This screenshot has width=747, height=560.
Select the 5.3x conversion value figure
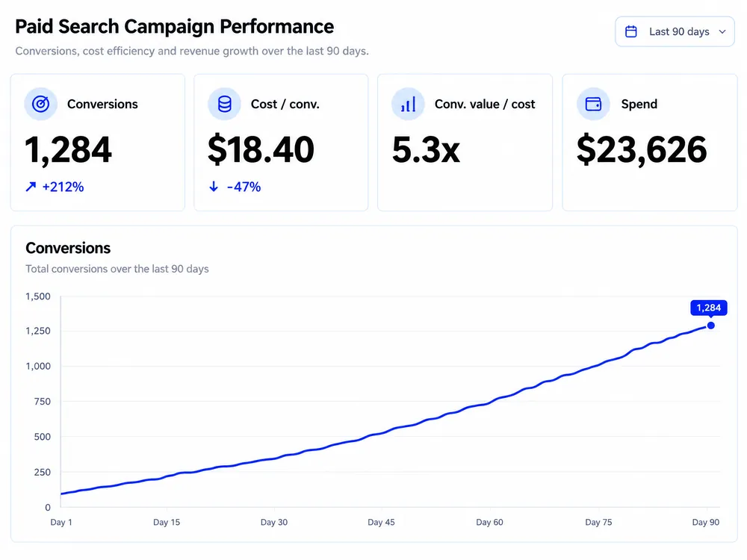click(426, 150)
